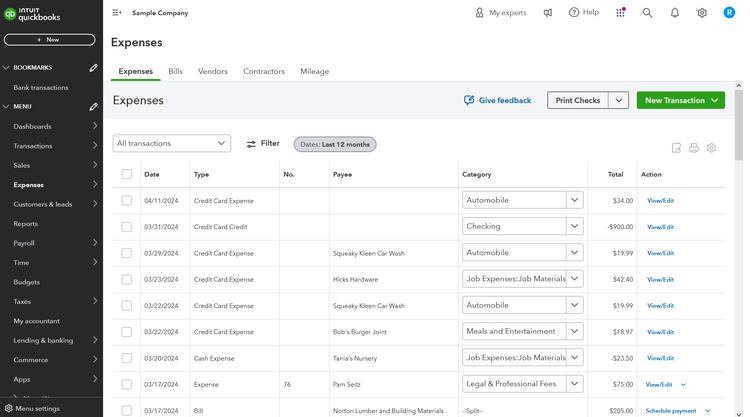Check the 03/29/2024 Squeaky Kleen row

[126, 253]
